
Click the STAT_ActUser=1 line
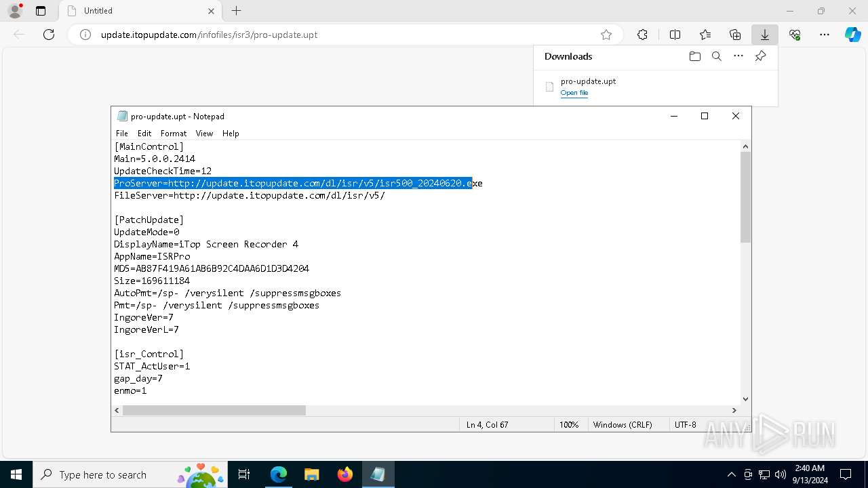click(152, 366)
